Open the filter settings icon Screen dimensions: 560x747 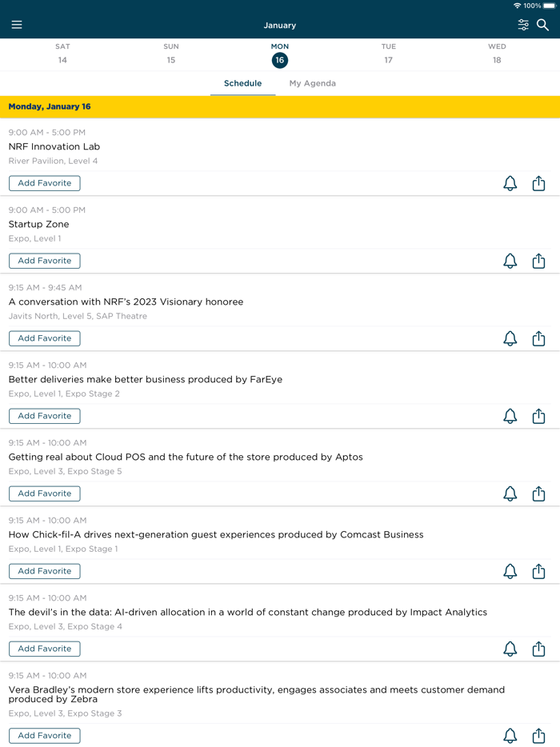click(x=523, y=25)
